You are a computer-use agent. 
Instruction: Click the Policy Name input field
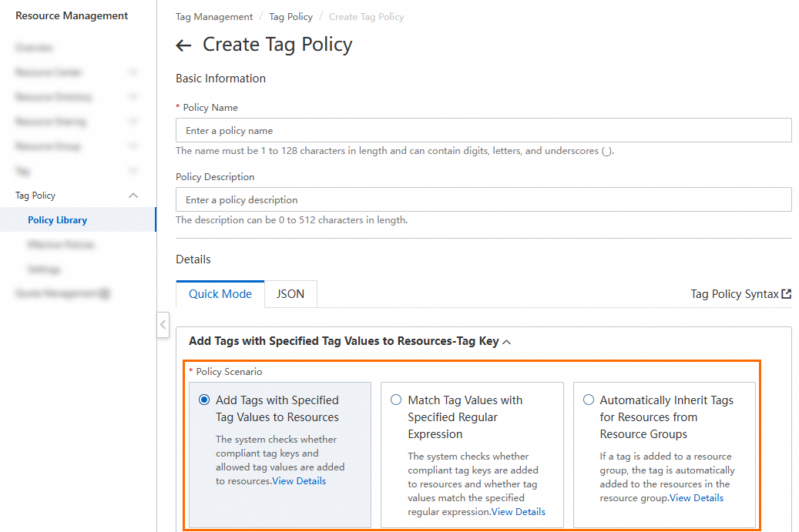pos(483,131)
